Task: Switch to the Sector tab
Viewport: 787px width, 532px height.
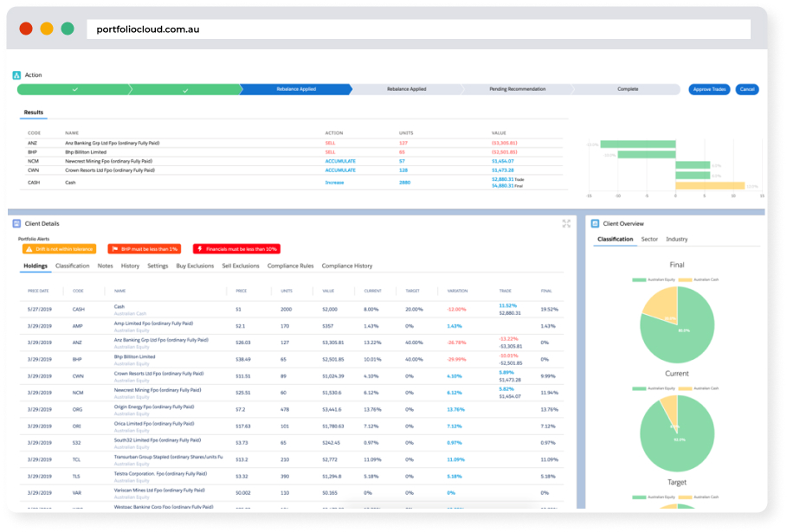Action: coord(649,239)
